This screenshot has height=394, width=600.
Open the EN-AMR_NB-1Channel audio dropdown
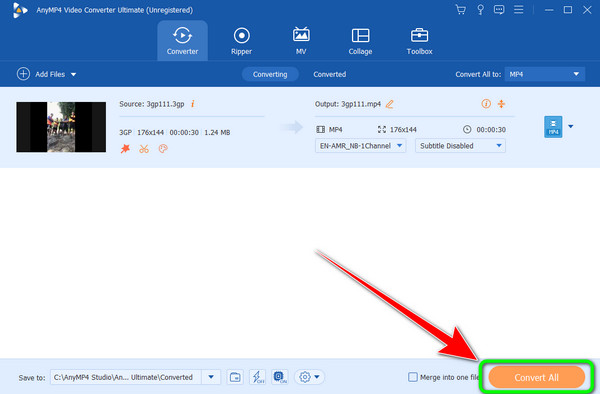(360, 146)
